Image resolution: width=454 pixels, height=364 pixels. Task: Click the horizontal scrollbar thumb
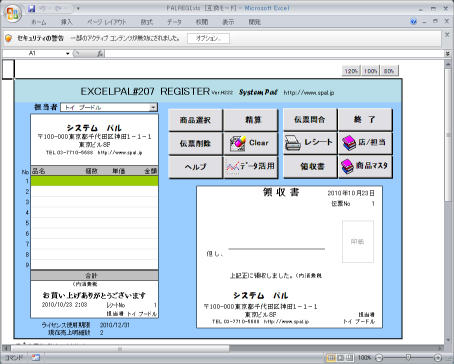click(120, 349)
